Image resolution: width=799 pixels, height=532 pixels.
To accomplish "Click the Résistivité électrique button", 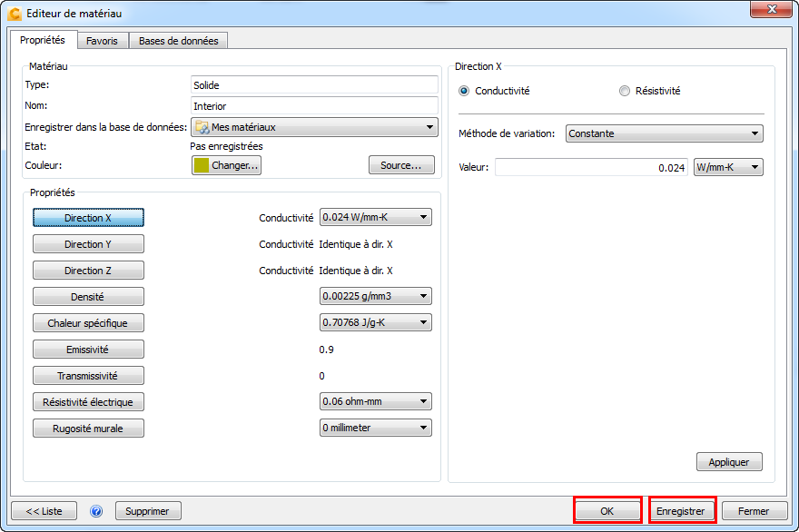I will pyautogui.click(x=88, y=402).
